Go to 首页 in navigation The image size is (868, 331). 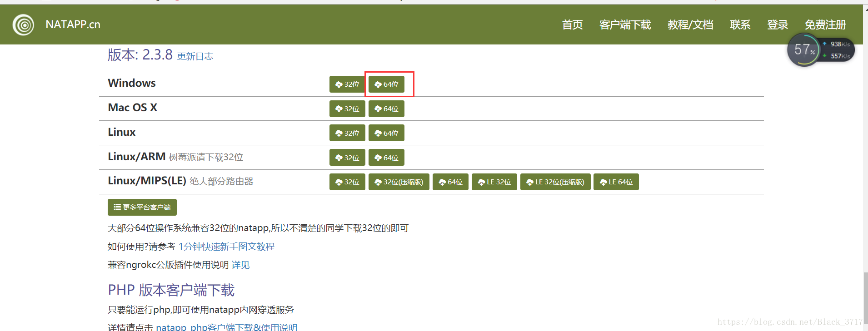(x=572, y=25)
